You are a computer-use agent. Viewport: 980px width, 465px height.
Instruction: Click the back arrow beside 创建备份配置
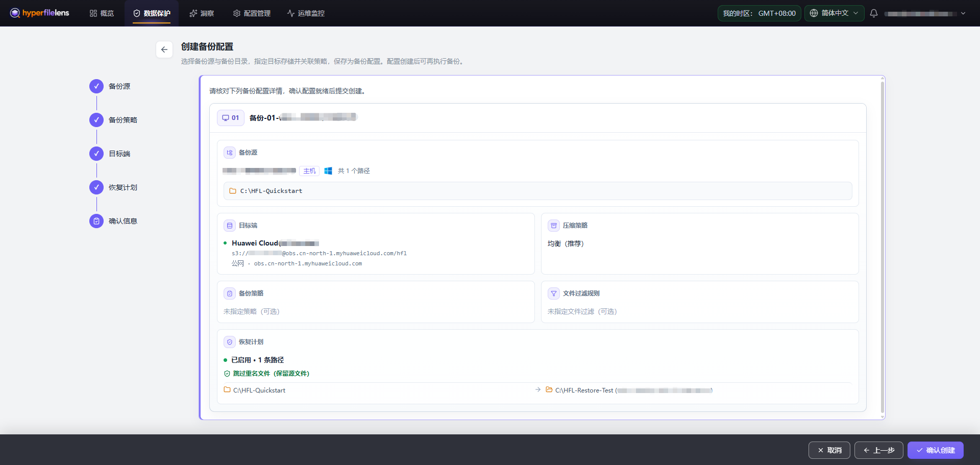pyautogui.click(x=164, y=50)
